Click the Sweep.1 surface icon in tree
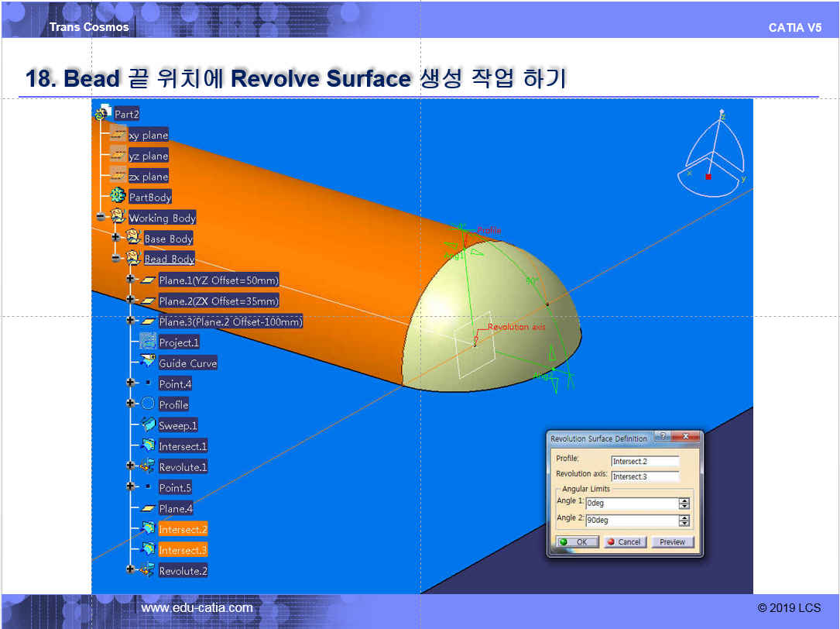 click(147, 425)
